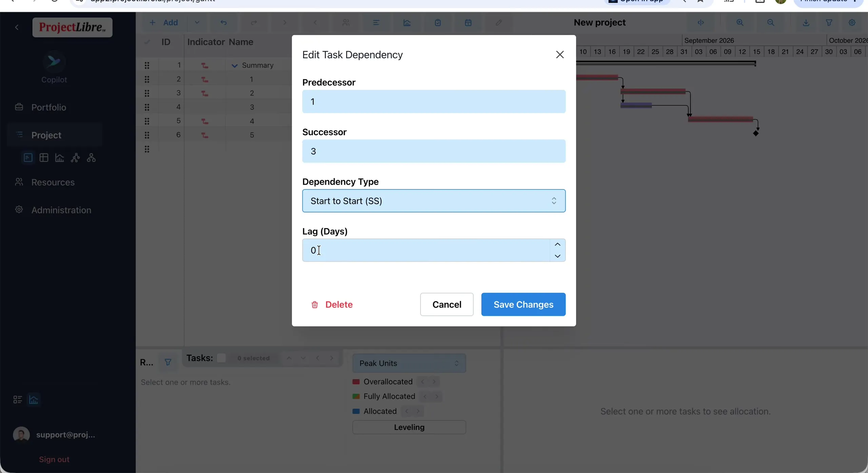Open the settings gear in top toolbar
Screen dimensions: 868x473
click(852, 23)
